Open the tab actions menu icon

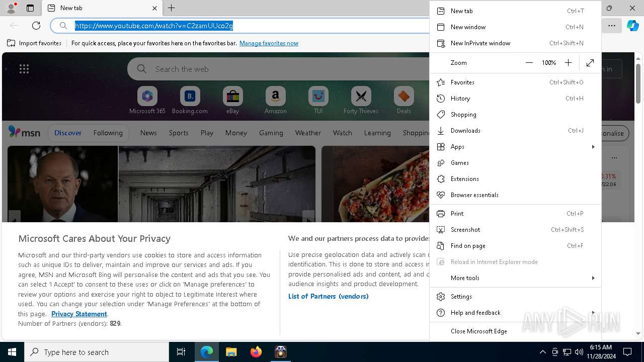pos(30,8)
